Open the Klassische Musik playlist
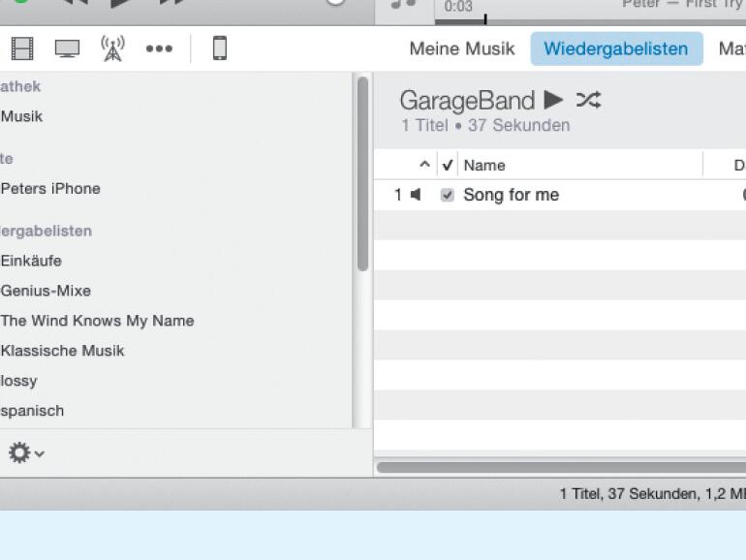This screenshot has width=746, height=560. [x=62, y=351]
